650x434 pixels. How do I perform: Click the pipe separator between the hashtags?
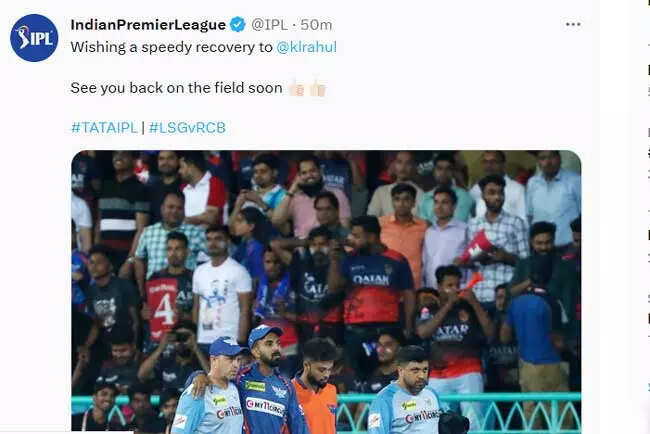tap(143, 127)
